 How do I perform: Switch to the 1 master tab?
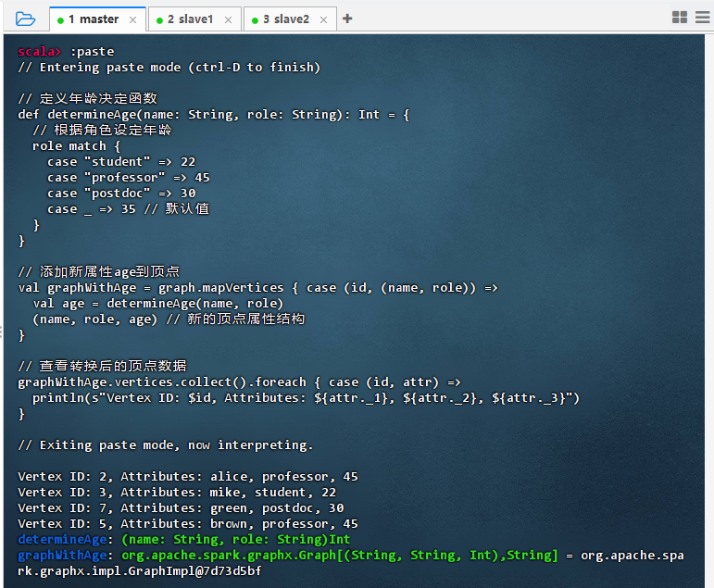[x=98, y=19]
